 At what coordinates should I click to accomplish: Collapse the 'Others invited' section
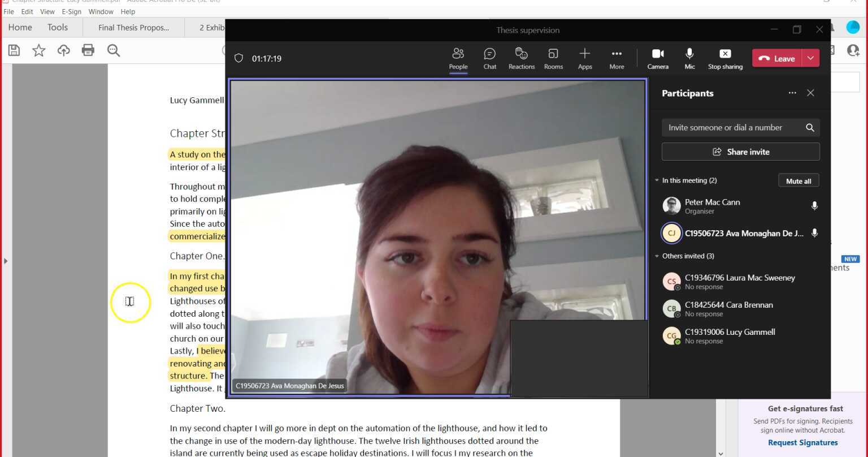tap(657, 256)
